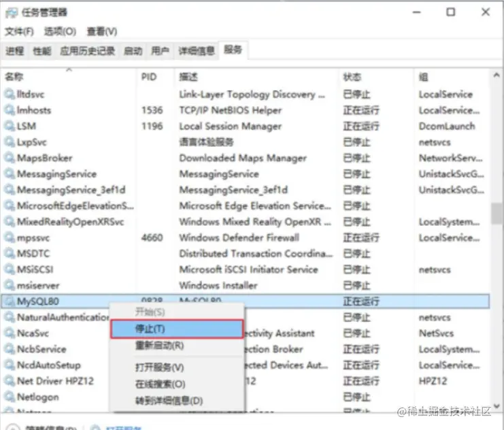Sort services by the 状态 column header
The width and height of the screenshot is (504, 430).
click(377, 77)
